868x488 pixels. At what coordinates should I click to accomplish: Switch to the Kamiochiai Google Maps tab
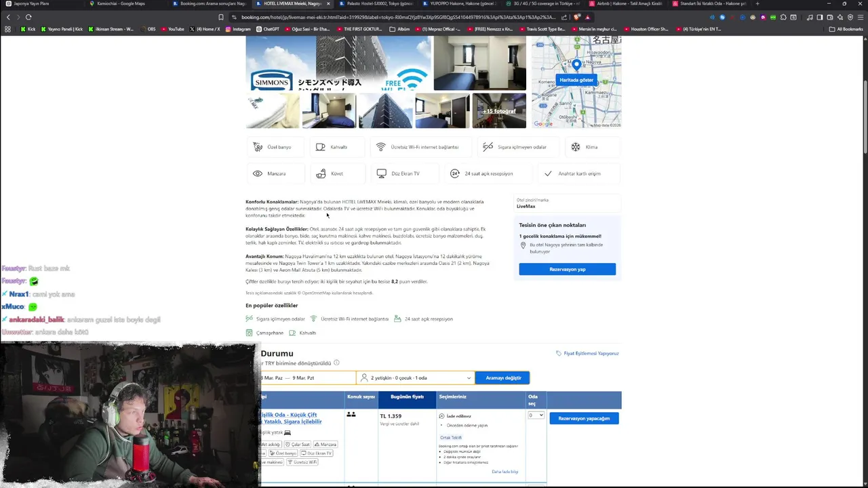click(125, 3)
